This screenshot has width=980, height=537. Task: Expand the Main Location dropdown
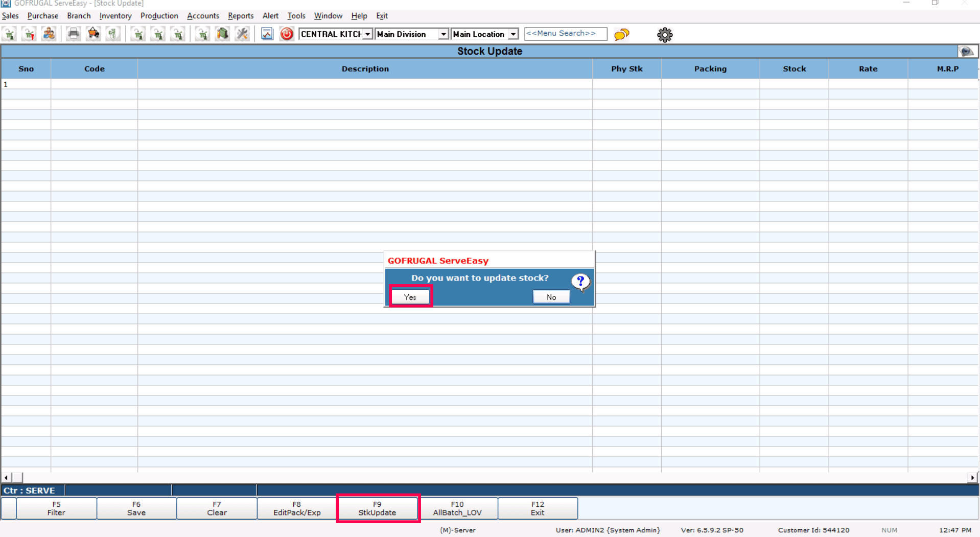[x=513, y=34]
